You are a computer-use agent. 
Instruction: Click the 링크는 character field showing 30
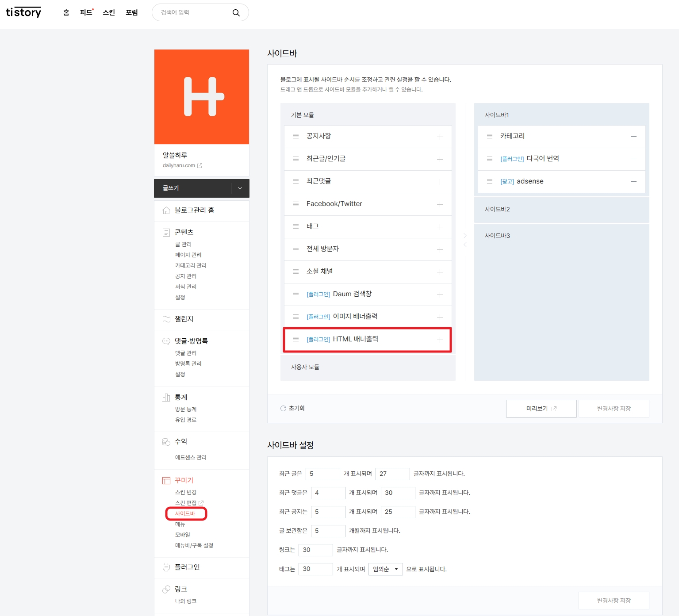pyautogui.click(x=316, y=550)
